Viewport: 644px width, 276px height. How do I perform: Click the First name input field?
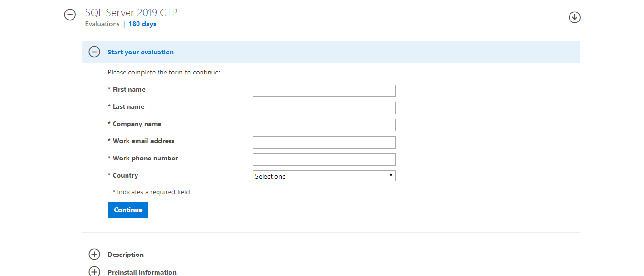(324, 91)
